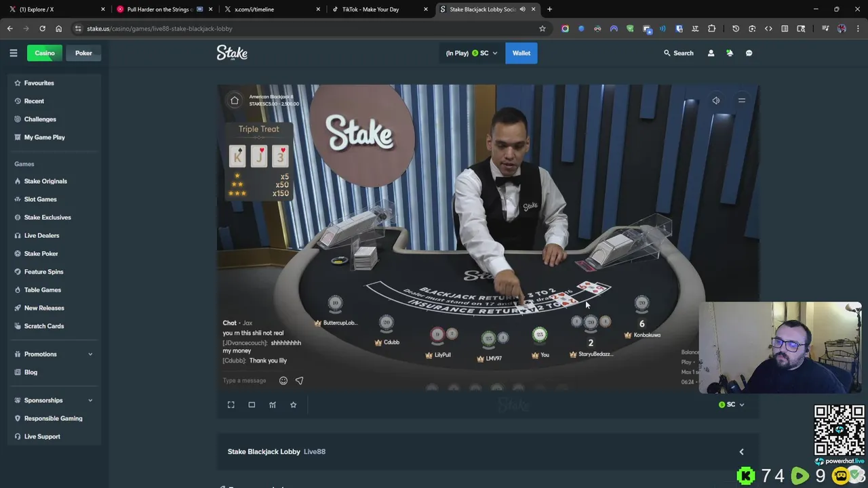Viewport: 868px width, 488px height.
Task: Click the Scratch Cards icon
Action: point(18,326)
